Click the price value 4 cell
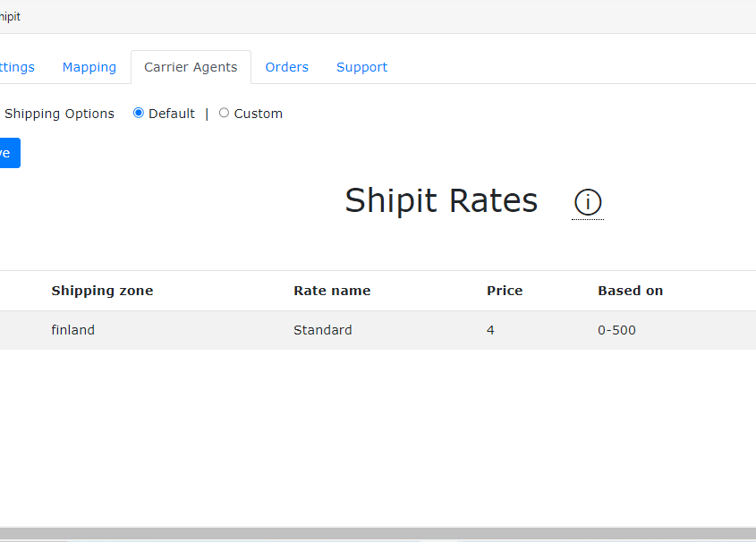The height and width of the screenshot is (542, 756). [x=490, y=330]
